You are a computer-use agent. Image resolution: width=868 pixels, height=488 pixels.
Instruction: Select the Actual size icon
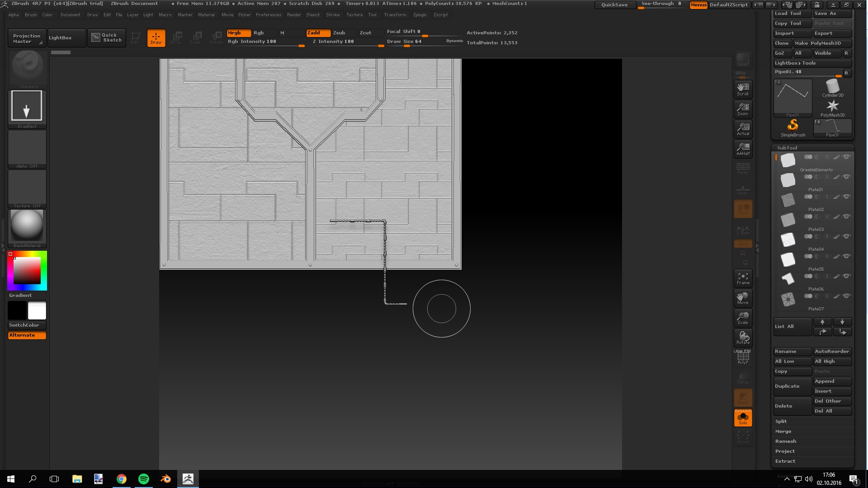pyautogui.click(x=743, y=129)
